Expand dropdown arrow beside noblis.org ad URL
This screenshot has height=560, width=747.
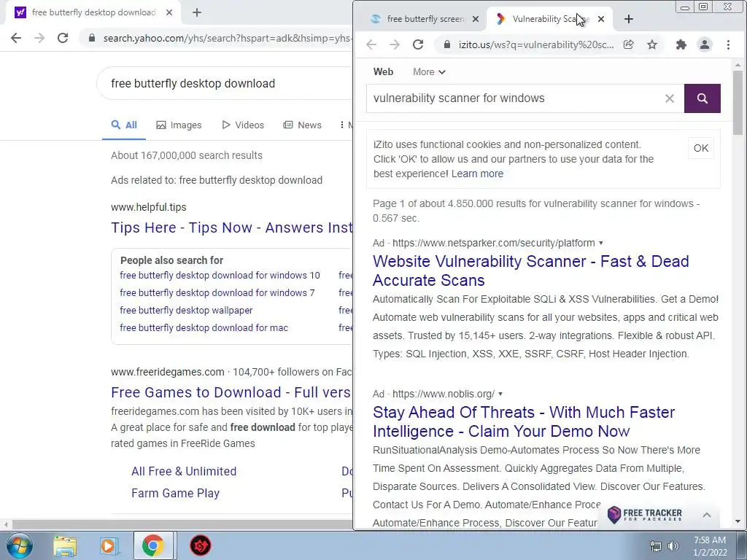[500, 394]
